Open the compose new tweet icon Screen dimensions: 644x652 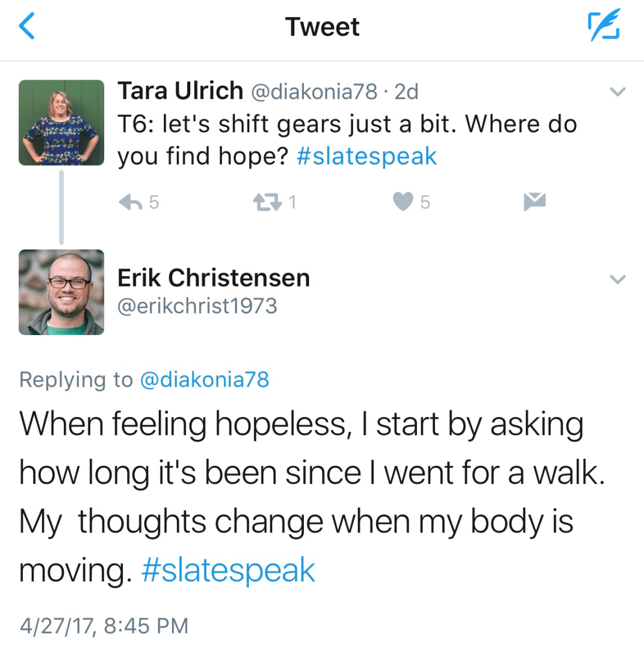pos(604,27)
